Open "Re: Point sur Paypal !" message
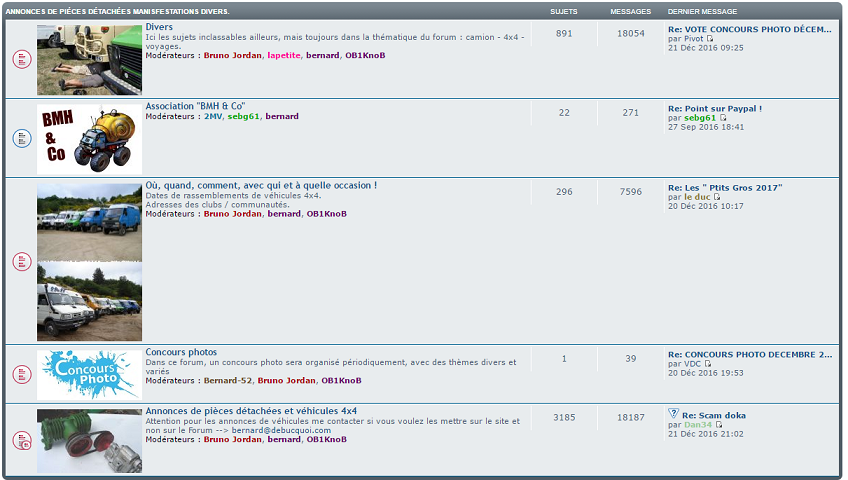Image resolution: width=848 pixels, height=480 pixels. (714, 108)
